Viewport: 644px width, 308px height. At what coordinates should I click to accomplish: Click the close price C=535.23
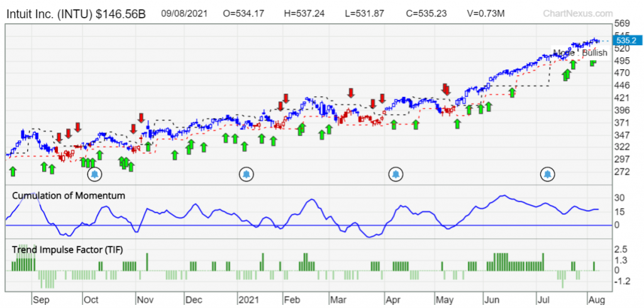(x=426, y=14)
